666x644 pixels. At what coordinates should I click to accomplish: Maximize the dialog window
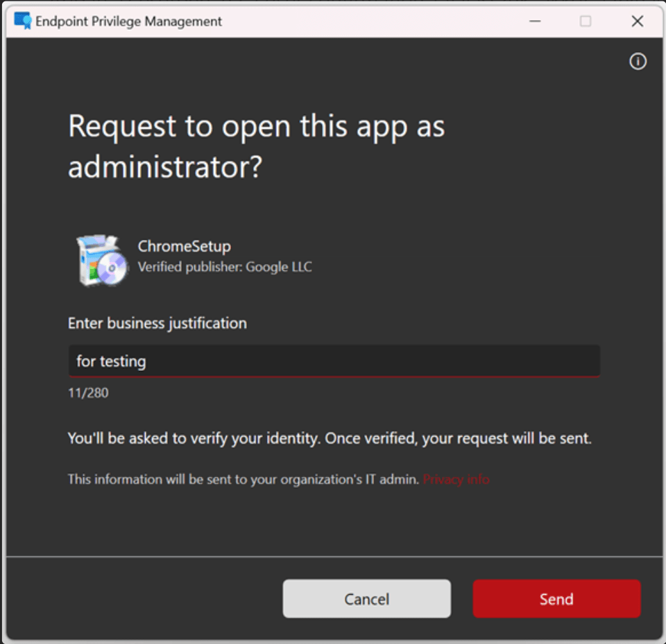(586, 21)
